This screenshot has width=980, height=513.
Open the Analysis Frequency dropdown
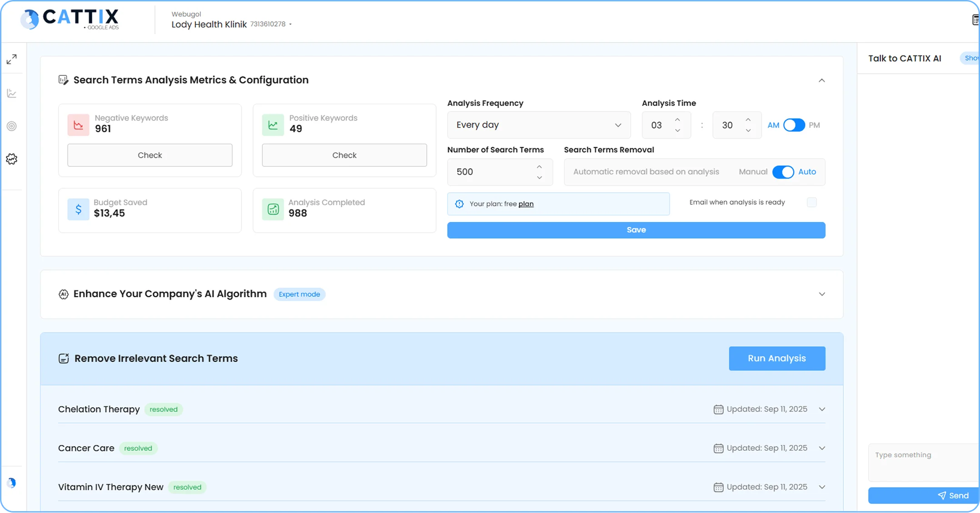point(538,125)
